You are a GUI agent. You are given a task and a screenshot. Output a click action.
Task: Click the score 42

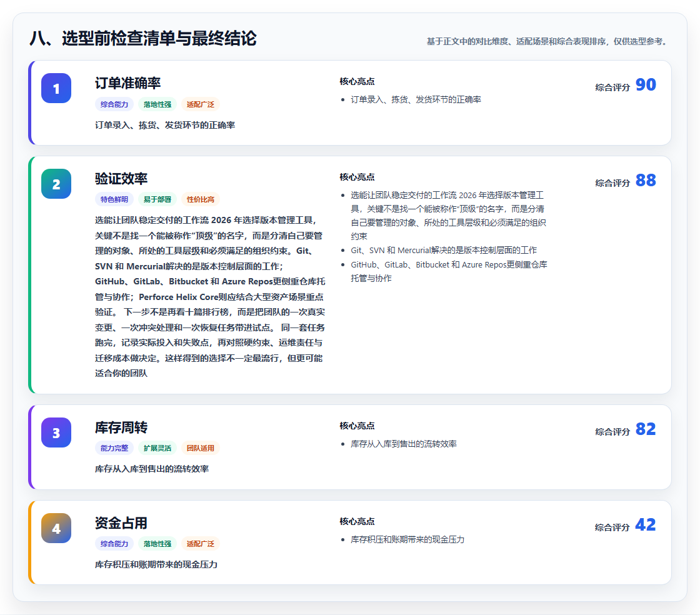(646, 525)
